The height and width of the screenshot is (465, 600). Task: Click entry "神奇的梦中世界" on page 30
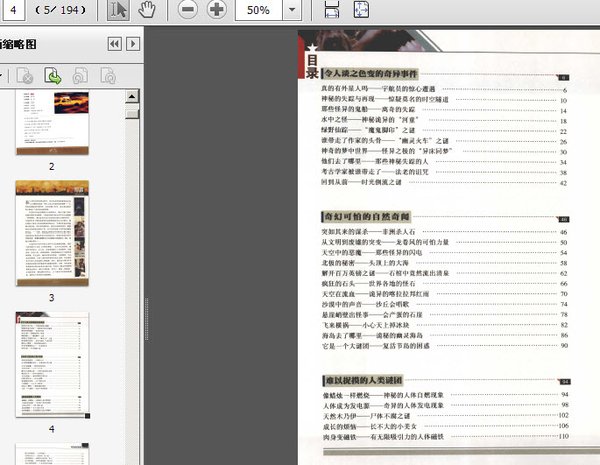point(386,151)
